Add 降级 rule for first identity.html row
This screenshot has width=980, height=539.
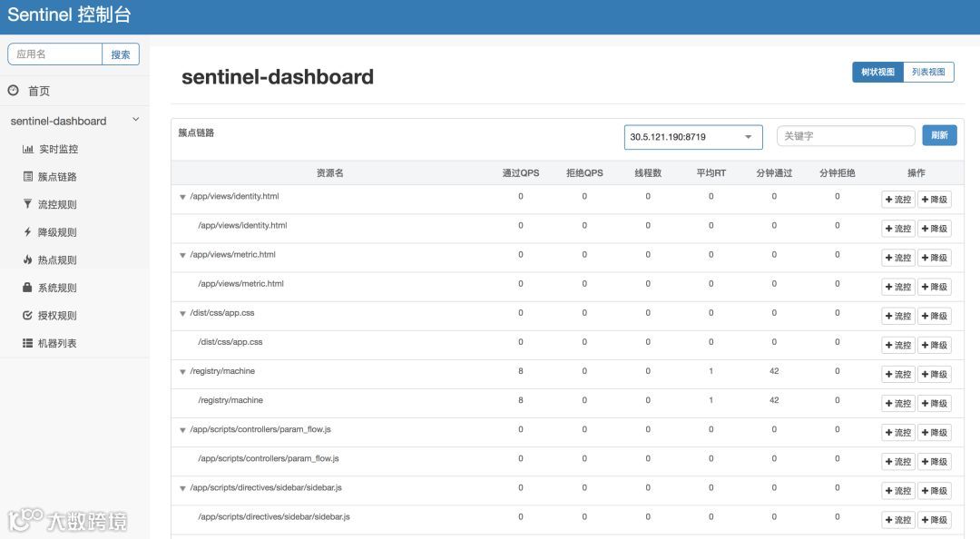935,200
